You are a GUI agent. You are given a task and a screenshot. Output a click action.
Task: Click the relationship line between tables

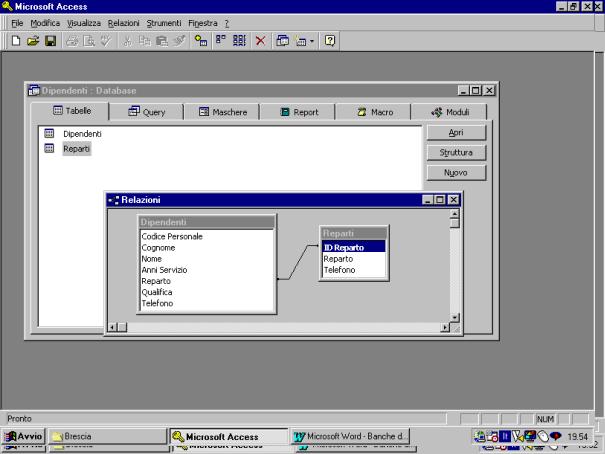tap(298, 262)
